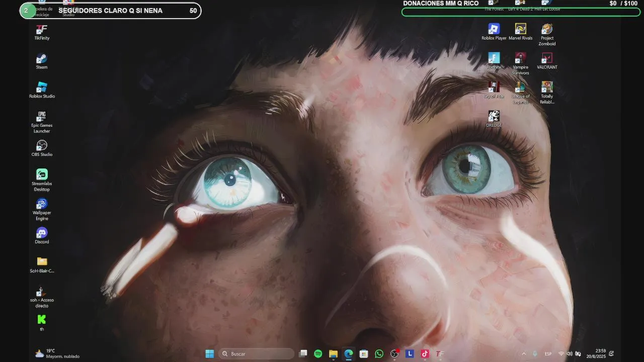Viewport: 644px width, 362px height.
Task: Open WhatsApp from the taskbar
Action: click(x=379, y=354)
